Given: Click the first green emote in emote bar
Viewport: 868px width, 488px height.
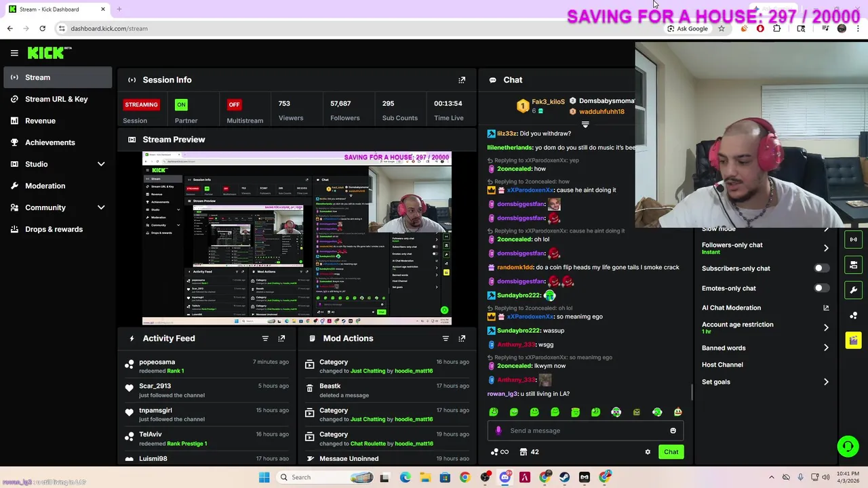Looking at the screenshot, I should click(494, 412).
